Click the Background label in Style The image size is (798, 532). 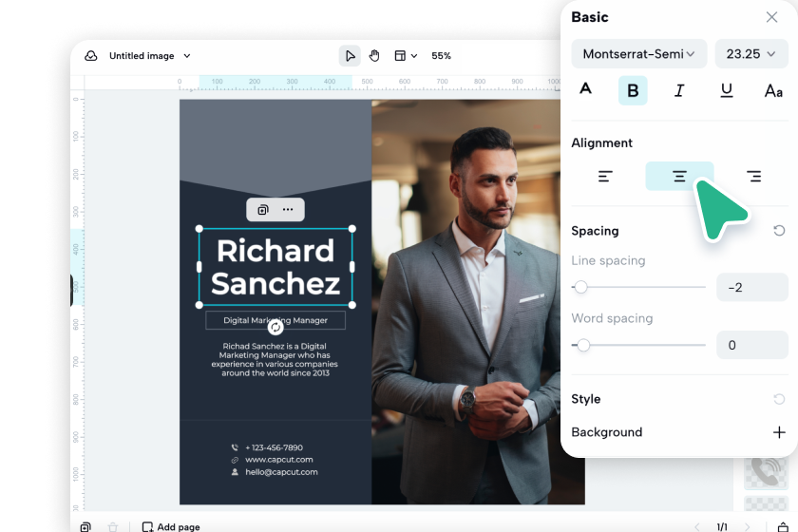607,432
